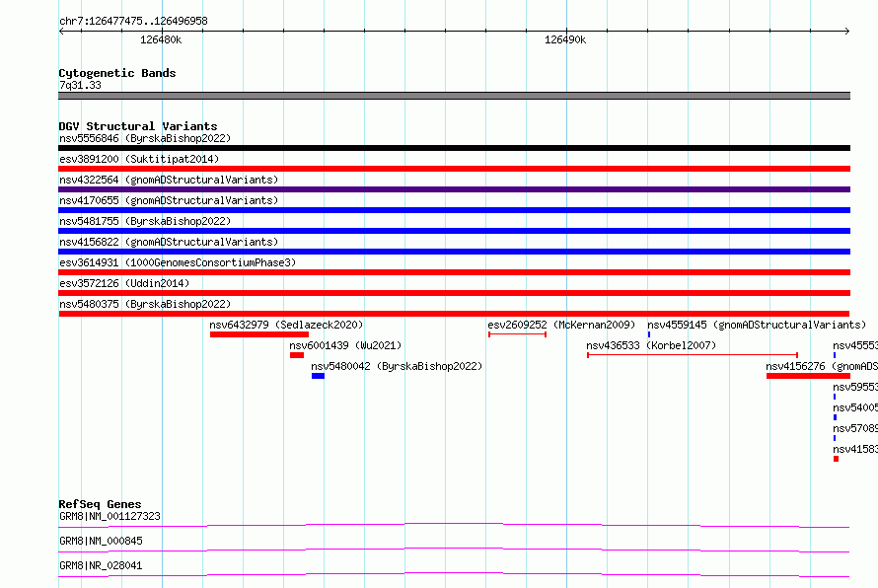Click the nsv4559145 (gnomADStructuralVariants) label

(x=757, y=325)
